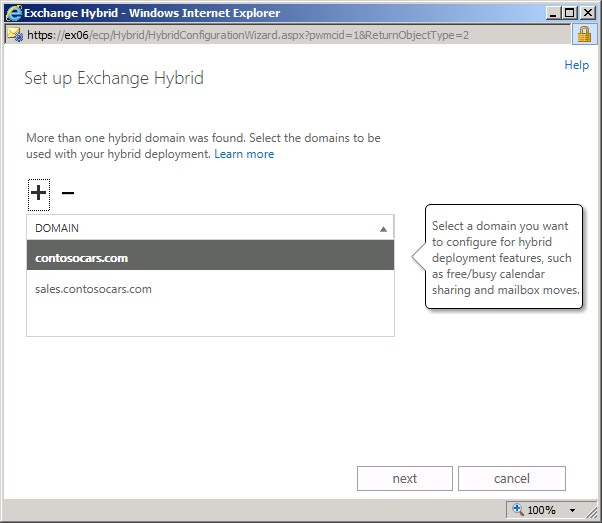Remove selected domain with the minus icon
This screenshot has width=602, height=523.
[68, 193]
